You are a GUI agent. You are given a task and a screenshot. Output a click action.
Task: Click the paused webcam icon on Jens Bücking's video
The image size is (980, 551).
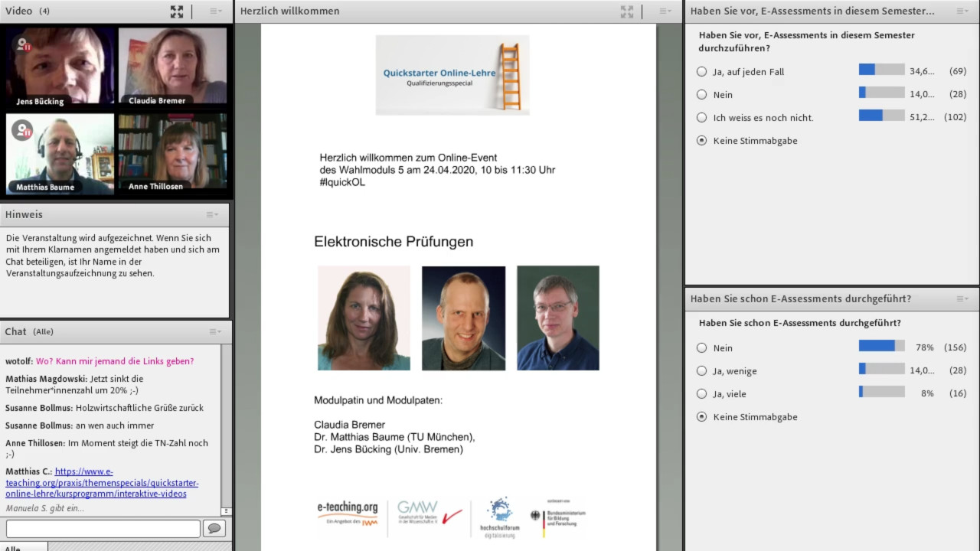[x=23, y=44]
